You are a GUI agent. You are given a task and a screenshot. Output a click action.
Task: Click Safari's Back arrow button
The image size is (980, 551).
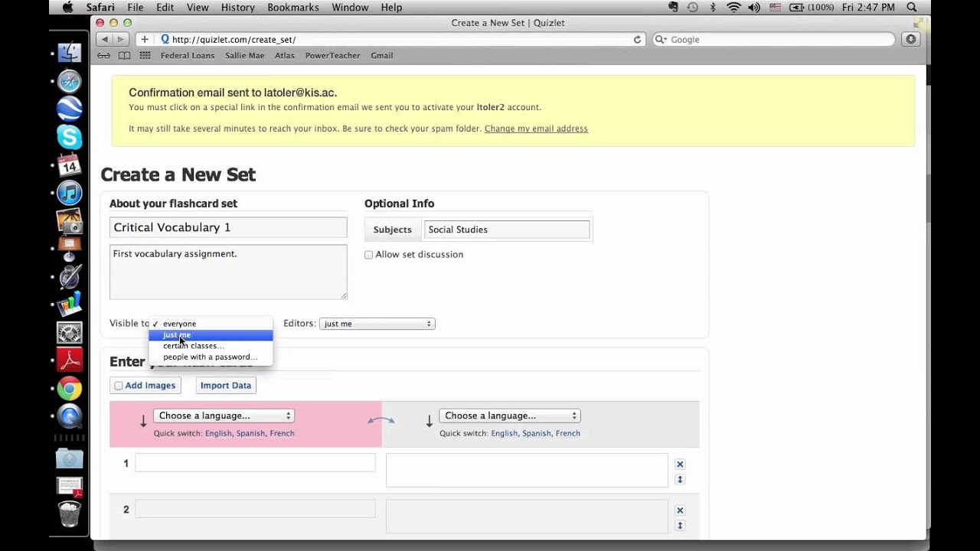105,39
